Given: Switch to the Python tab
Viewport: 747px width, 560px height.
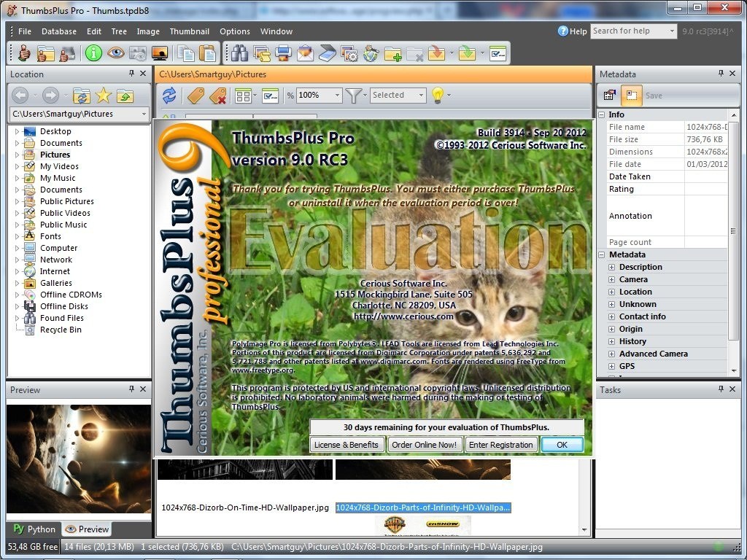Looking at the screenshot, I should point(34,529).
